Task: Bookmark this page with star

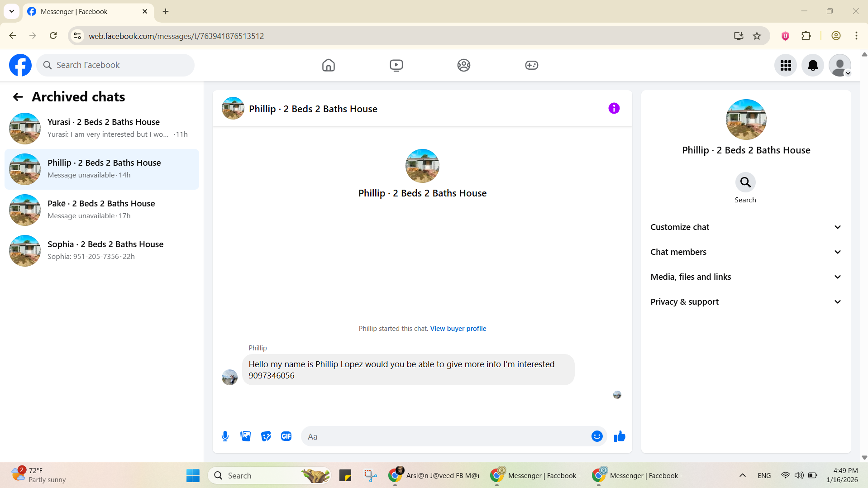Action: click(757, 36)
